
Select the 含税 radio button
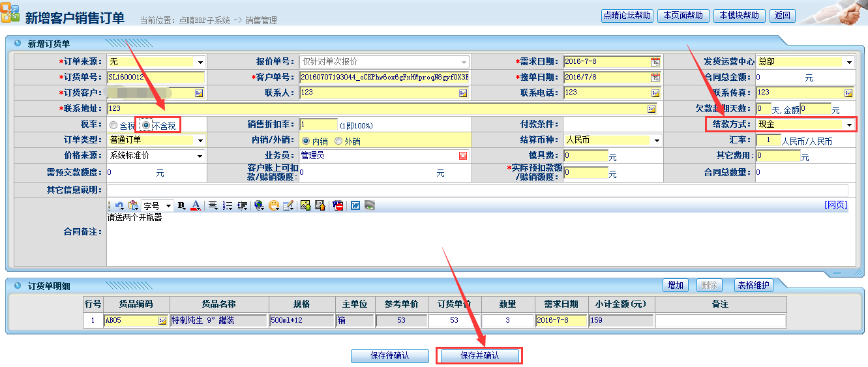click(113, 125)
